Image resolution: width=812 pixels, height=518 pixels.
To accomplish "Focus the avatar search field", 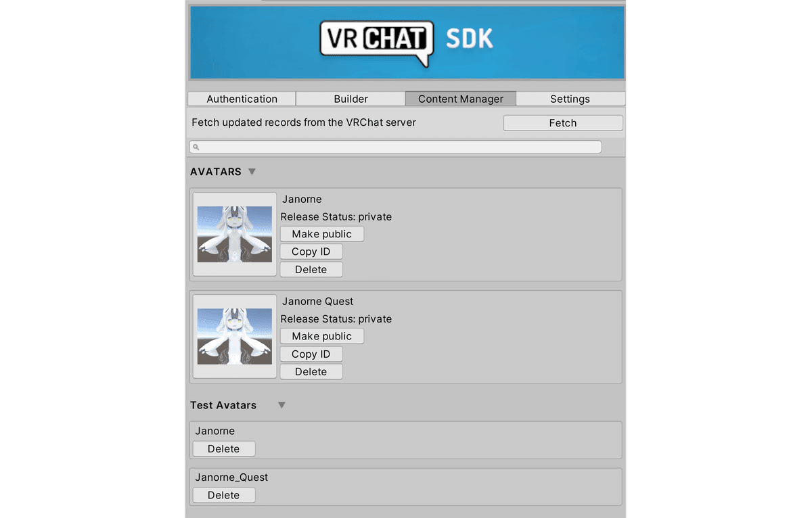I will (x=395, y=147).
